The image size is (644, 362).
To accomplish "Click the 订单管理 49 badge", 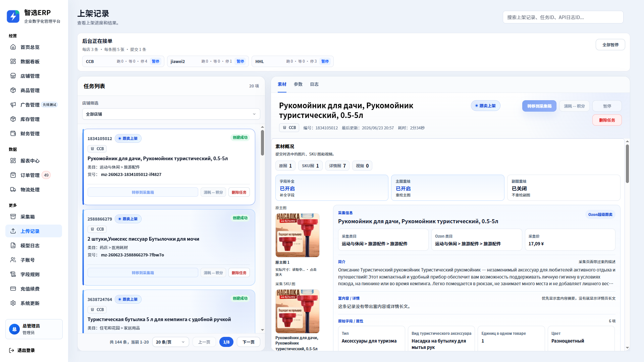I will click(46, 175).
